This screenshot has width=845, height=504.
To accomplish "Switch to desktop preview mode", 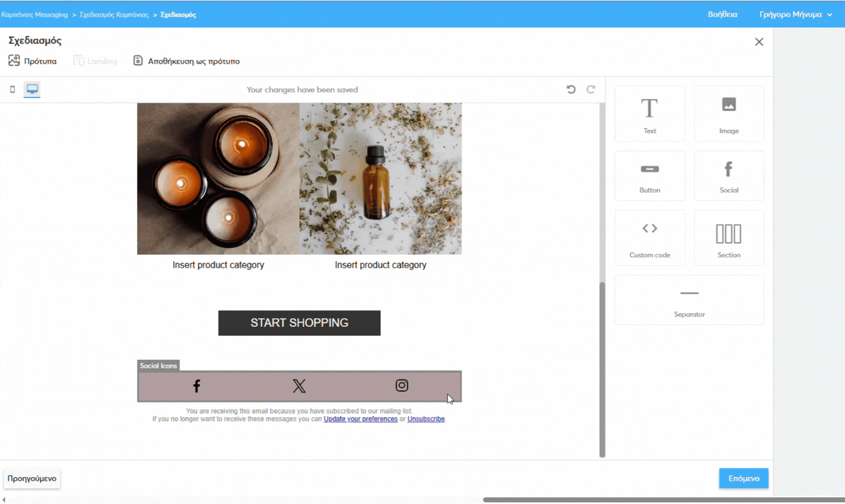I will click(31, 89).
